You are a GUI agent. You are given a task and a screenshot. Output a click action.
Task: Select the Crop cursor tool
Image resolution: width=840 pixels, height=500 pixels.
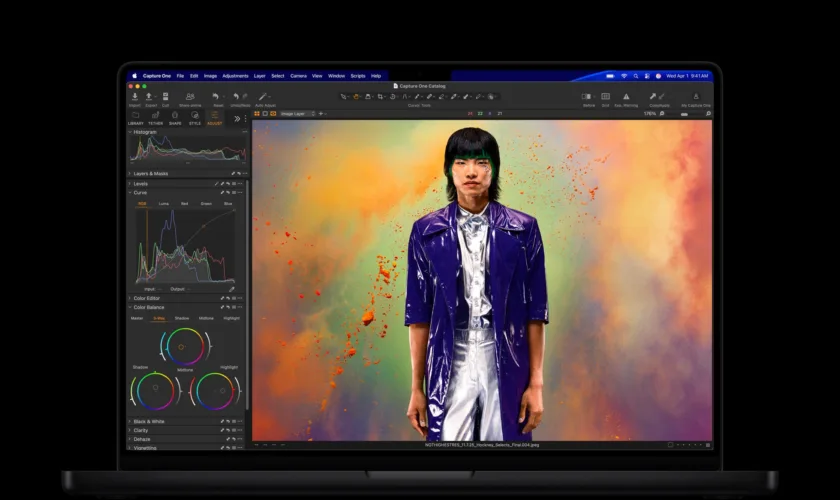coord(380,96)
